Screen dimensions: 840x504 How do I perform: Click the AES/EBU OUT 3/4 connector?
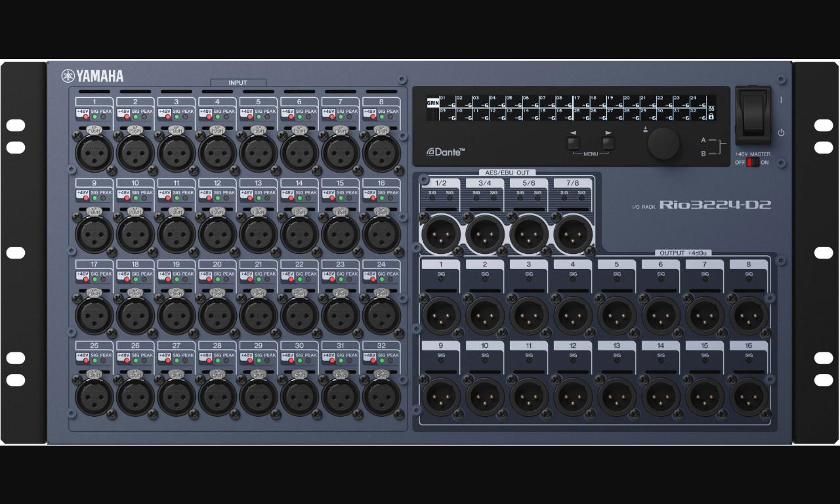(x=485, y=234)
